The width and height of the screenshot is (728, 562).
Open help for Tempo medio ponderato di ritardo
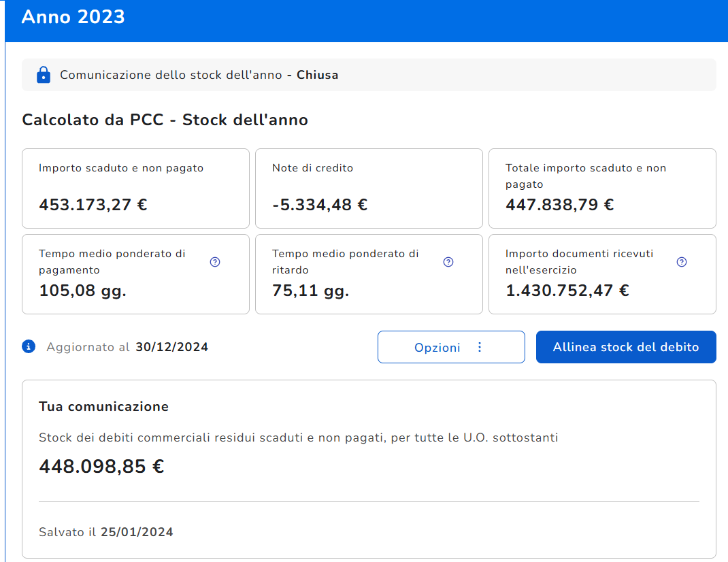point(448,262)
